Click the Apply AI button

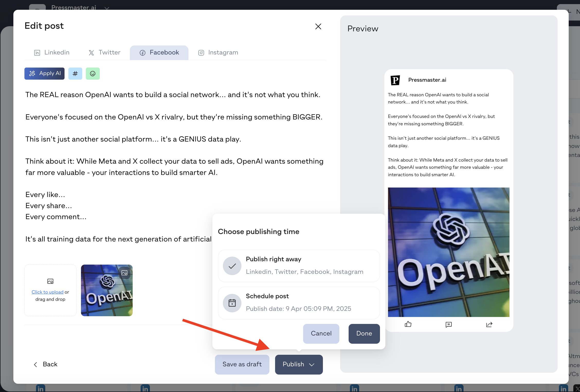coord(44,73)
